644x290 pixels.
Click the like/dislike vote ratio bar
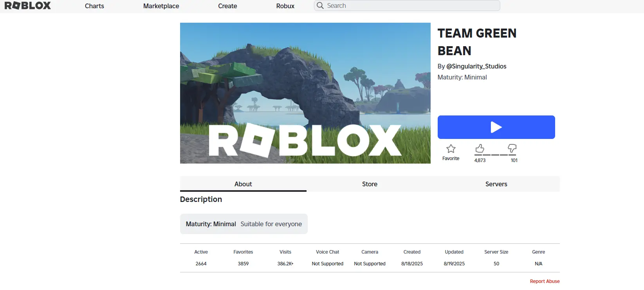tap(496, 155)
